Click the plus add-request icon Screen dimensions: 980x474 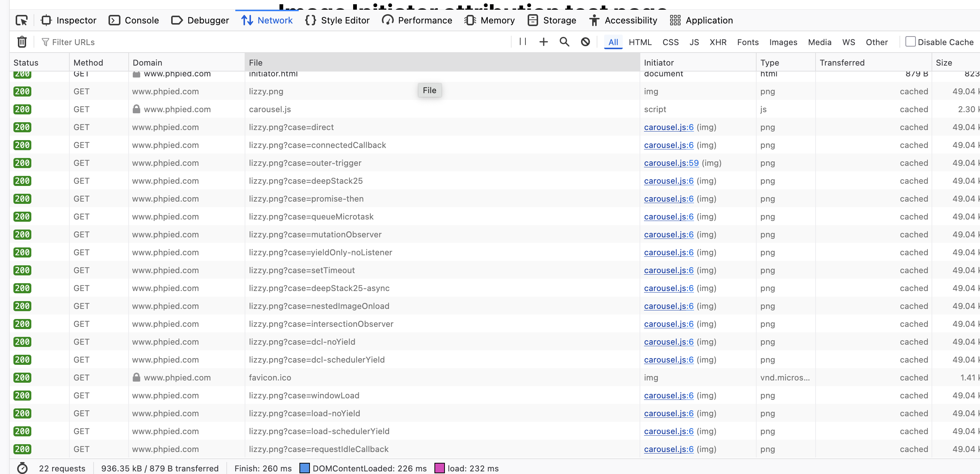click(544, 42)
